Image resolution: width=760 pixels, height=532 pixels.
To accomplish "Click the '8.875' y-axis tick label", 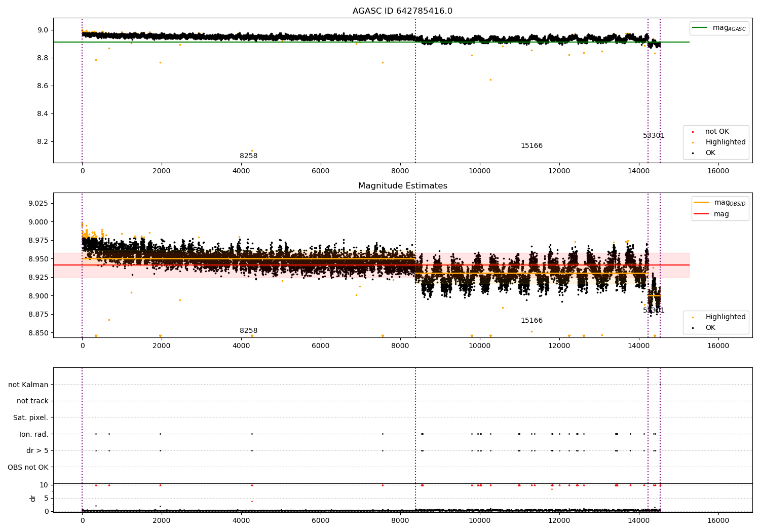I will [39, 315].
